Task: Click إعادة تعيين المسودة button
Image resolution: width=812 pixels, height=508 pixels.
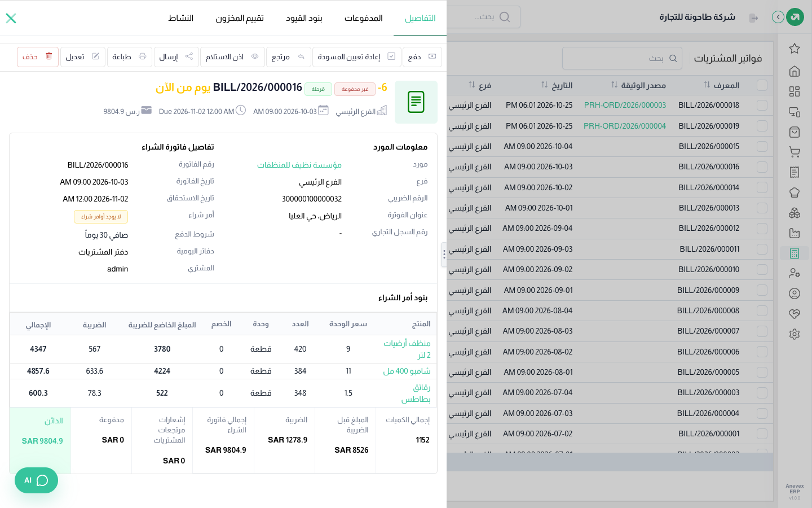Action: point(356,57)
